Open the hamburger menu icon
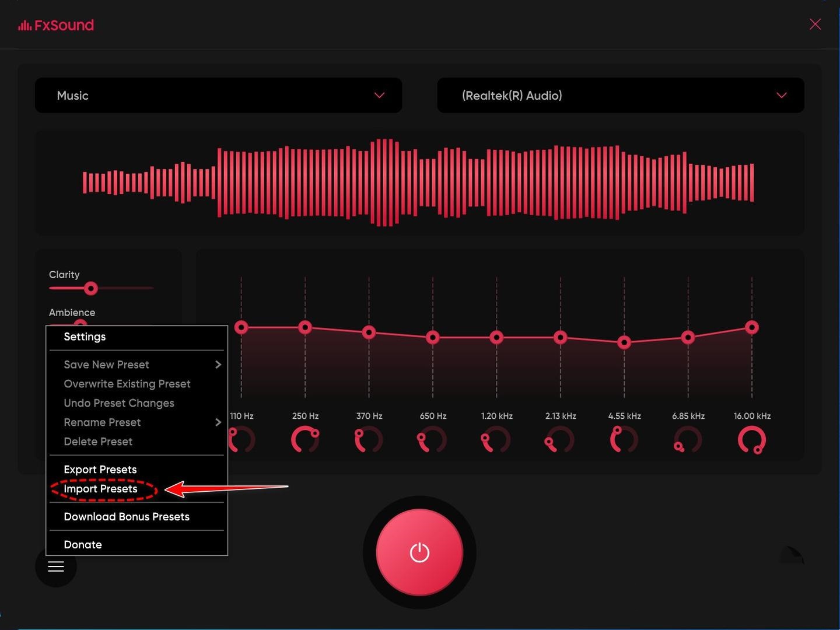The width and height of the screenshot is (840, 630). 56,566
